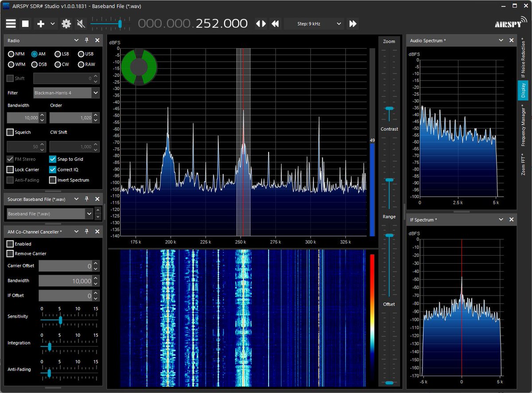The image size is (532, 393).
Task: Click the Stop button to halt playback
Action: click(25, 23)
